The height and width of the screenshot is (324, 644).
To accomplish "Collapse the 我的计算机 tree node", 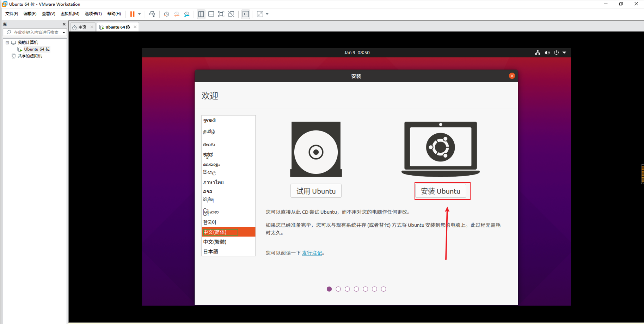I will (7, 43).
